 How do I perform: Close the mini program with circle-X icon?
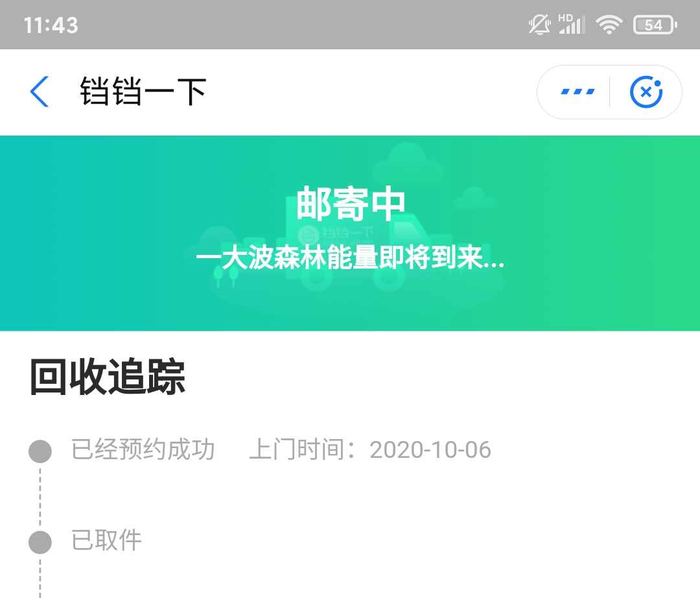pyautogui.click(x=646, y=92)
